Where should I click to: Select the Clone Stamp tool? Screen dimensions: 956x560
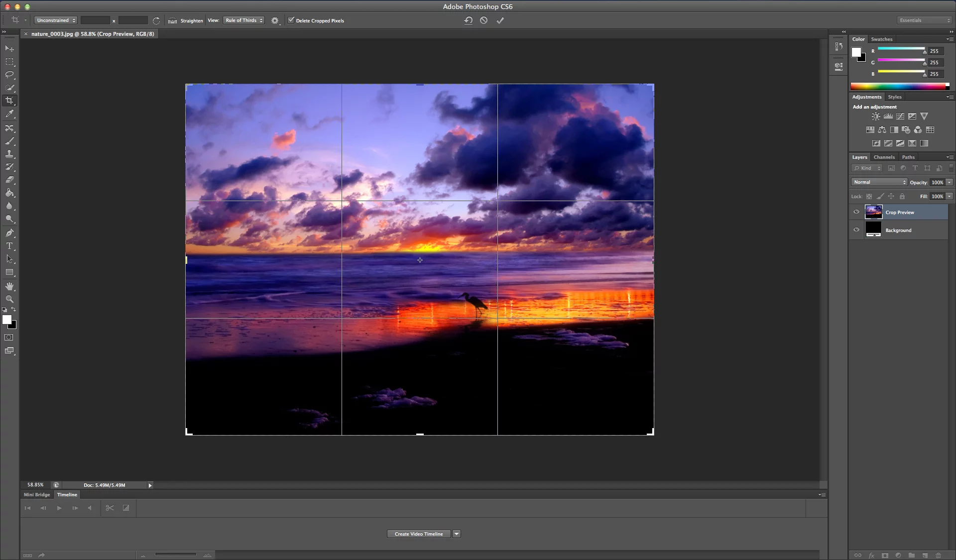click(10, 154)
